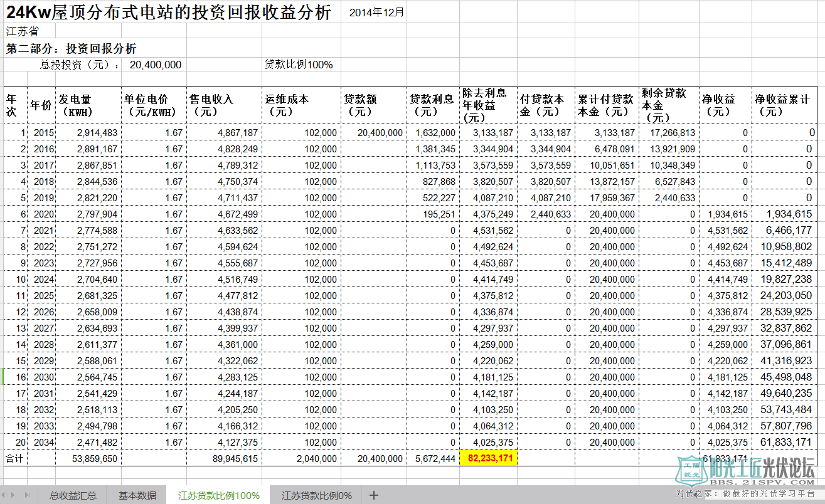Select the 年份 column header
The image size is (825, 504).
coord(41,105)
